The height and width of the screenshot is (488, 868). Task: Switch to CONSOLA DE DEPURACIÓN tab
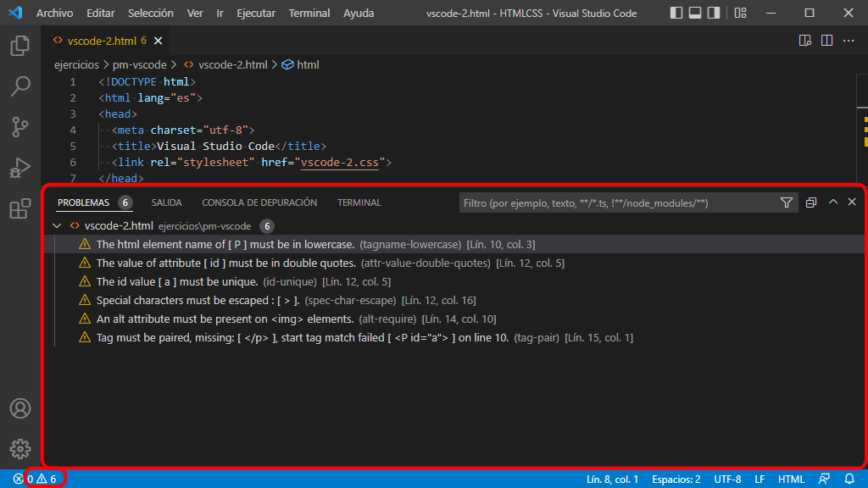click(x=259, y=202)
